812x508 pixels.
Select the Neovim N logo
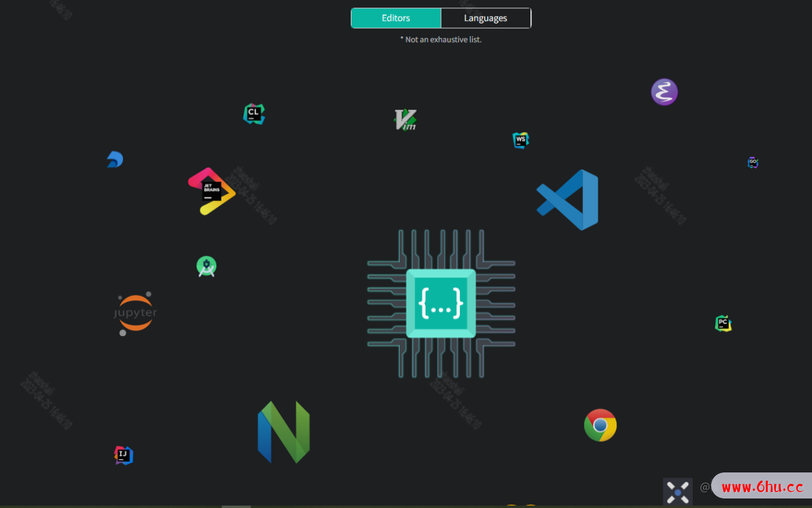pos(284,432)
